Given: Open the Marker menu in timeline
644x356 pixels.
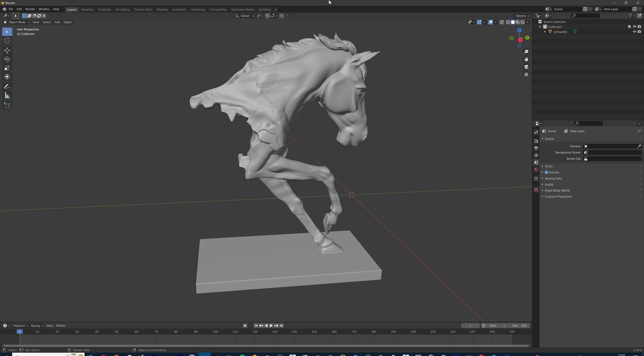Looking at the screenshot, I should click(x=61, y=326).
